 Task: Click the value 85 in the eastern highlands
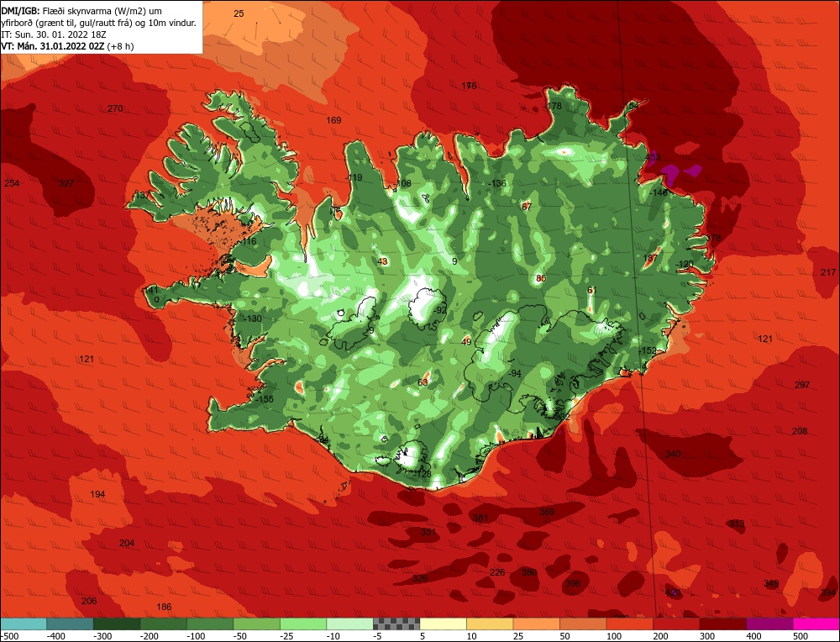coord(541,279)
